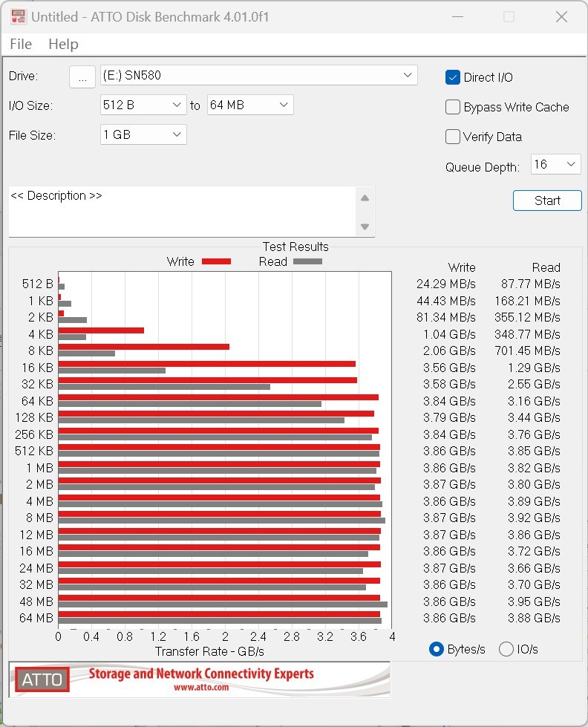The image size is (588, 727).
Task: Open the www.atto.com banner link
Action: (201, 687)
